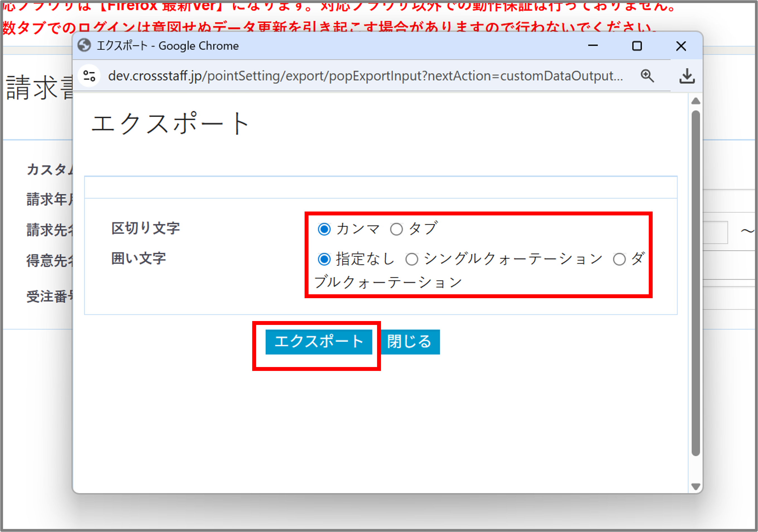Open the Chrome downloads icon
The width and height of the screenshot is (758, 532).
pyautogui.click(x=687, y=76)
